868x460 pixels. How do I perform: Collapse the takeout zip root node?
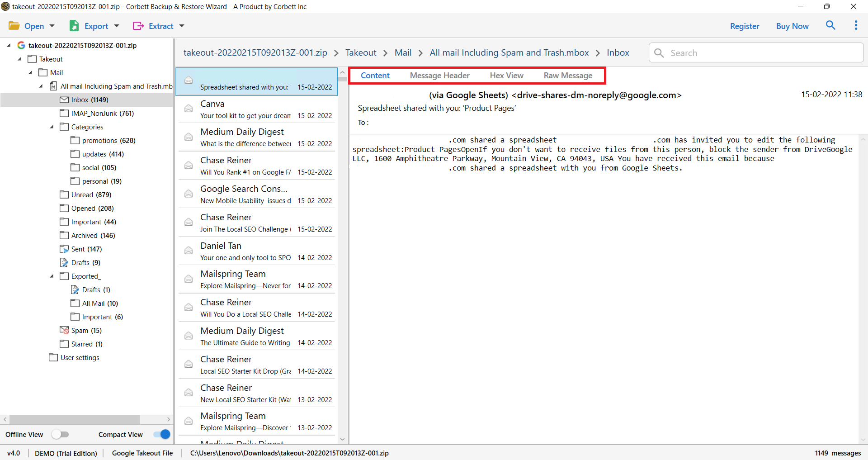pos(9,45)
